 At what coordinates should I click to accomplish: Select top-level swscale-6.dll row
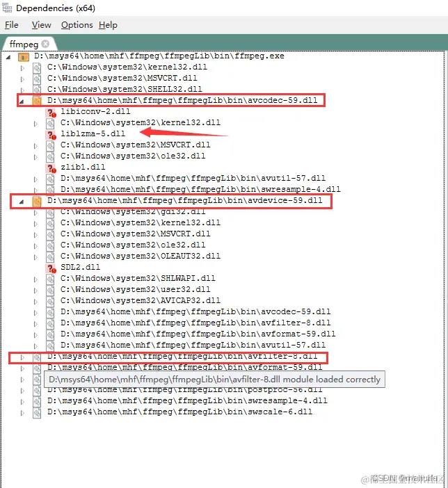(x=179, y=412)
